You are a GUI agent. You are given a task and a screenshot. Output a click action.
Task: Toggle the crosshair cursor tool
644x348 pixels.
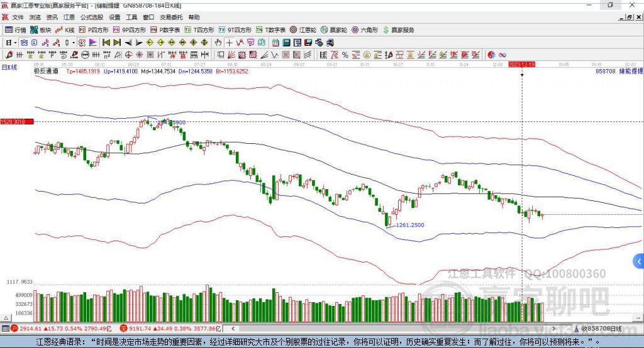pos(230,42)
